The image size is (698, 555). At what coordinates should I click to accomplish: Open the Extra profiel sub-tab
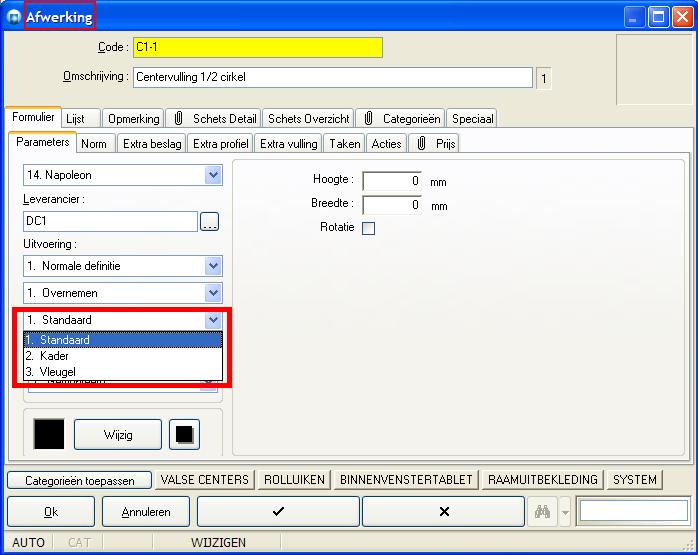[x=220, y=144]
